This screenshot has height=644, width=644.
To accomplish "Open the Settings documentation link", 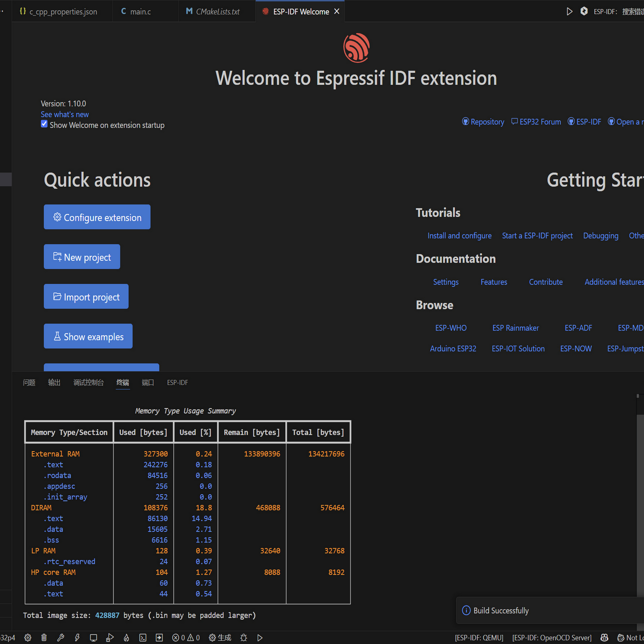I will (446, 282).
